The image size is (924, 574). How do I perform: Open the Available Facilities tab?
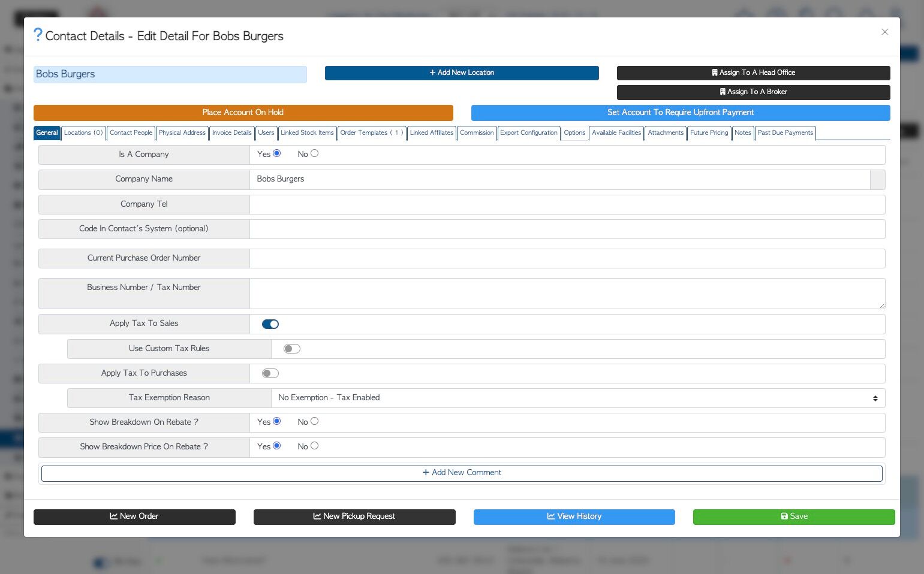pyautogui.click(x=616, y=133)
